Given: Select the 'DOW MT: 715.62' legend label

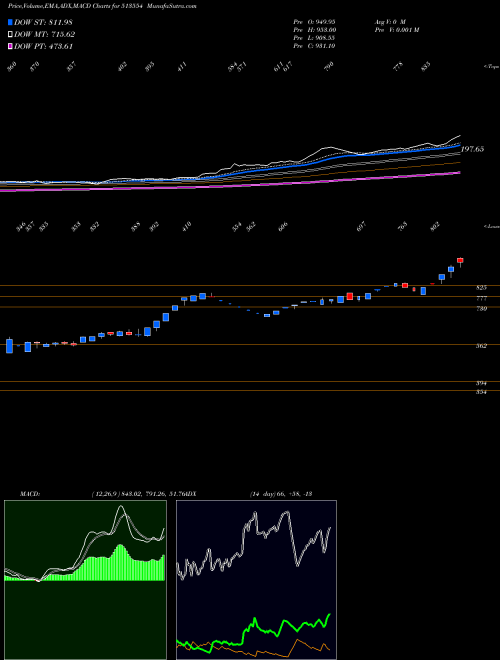Looking at the screenshot, I should tap(45, 34).
